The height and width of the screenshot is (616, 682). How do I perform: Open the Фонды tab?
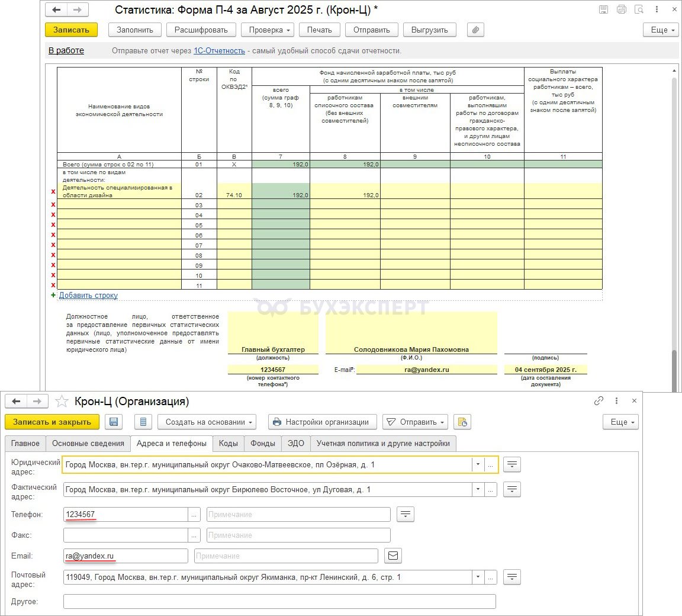point(263,443)
